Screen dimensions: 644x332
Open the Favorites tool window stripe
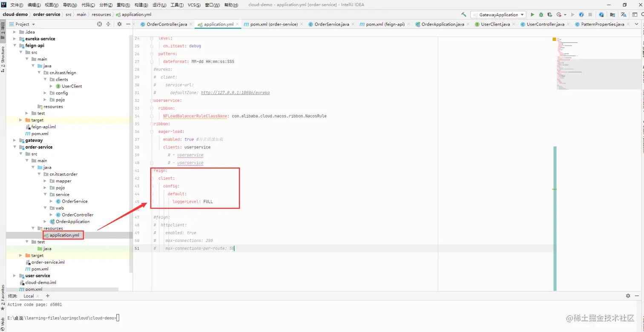pyautogui.click(x=3, y=298)
